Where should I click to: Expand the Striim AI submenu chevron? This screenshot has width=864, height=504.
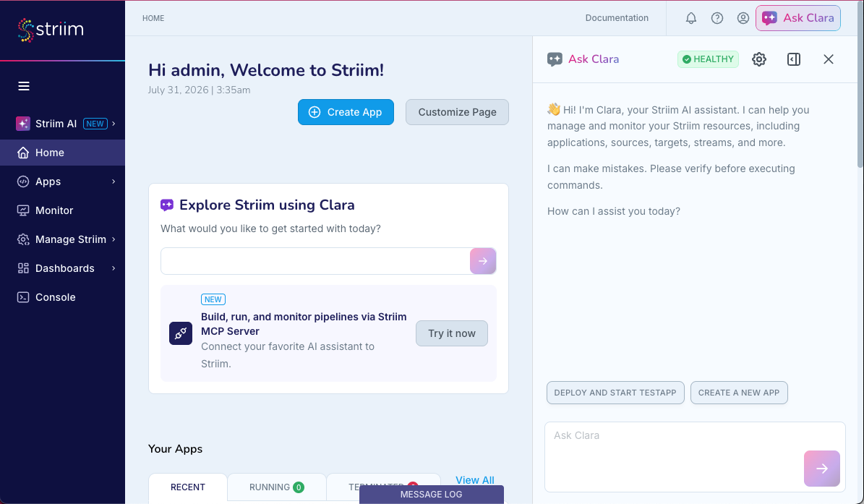(114, 124)
